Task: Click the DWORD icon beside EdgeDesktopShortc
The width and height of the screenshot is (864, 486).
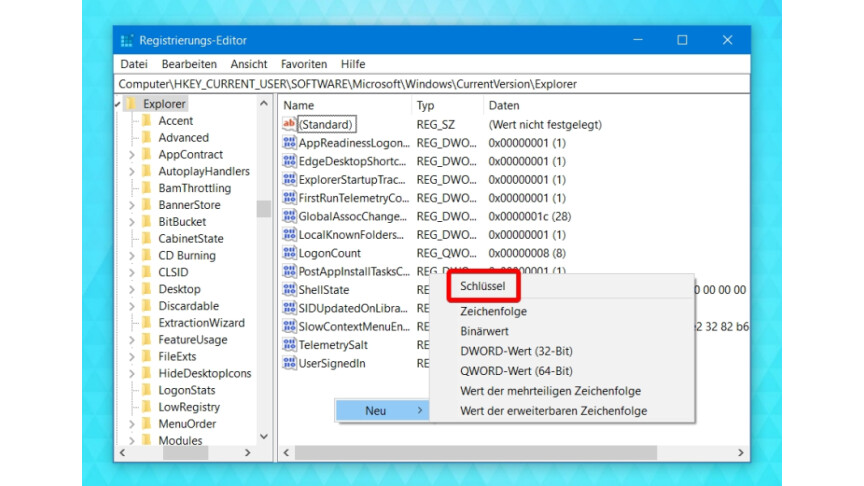Action: (x=289, y=161)
